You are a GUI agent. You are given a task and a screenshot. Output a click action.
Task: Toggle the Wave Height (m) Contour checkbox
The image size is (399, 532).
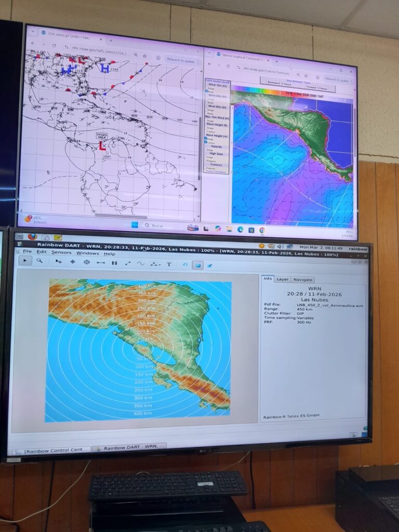[x=207, y=142]
